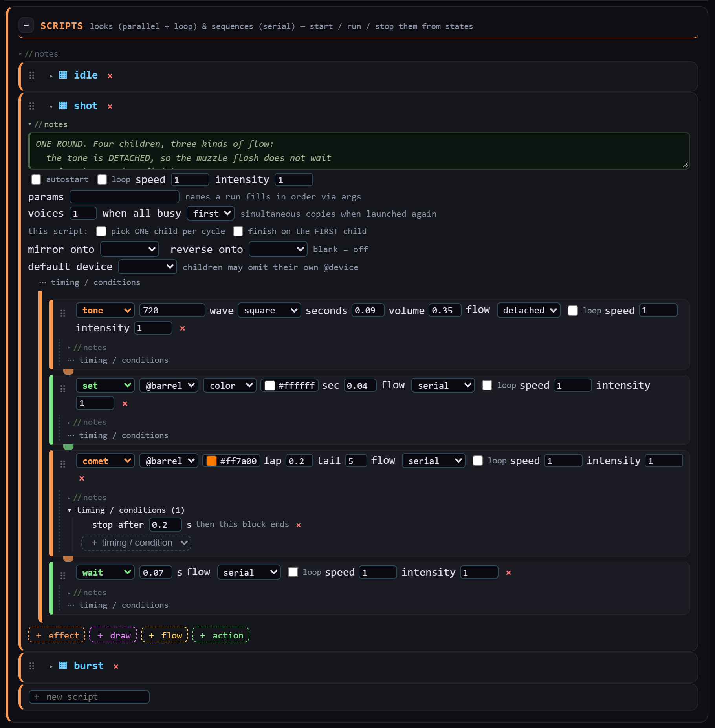Viewport: 715px width, 728px height.
Task: Click the grid icon beside burst
Action: tap(63, 666)
